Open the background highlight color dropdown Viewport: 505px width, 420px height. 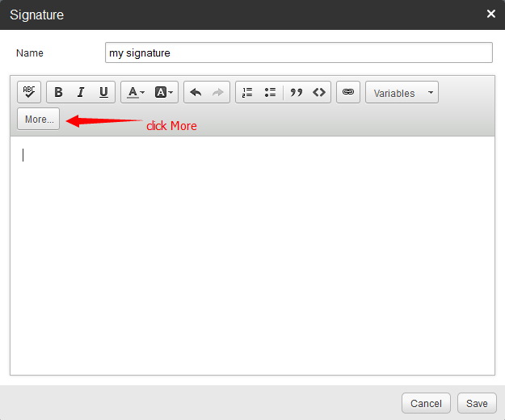point(164,92)
